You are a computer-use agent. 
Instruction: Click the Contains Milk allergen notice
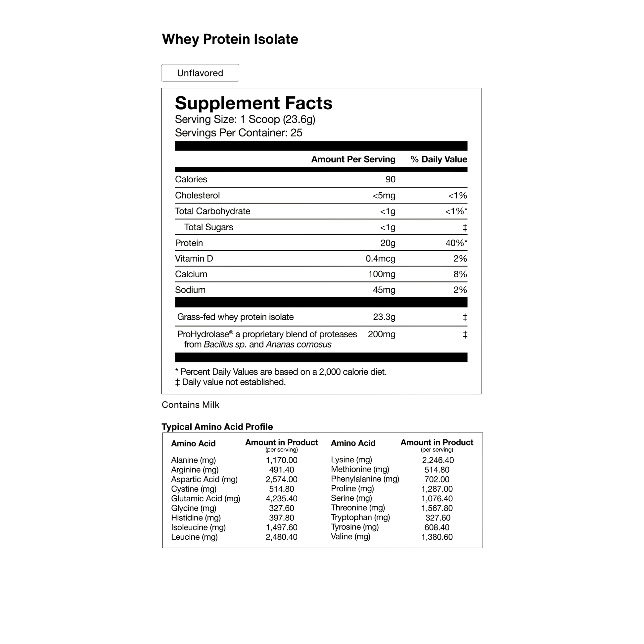pyautogui.click(x=190, y=405)
